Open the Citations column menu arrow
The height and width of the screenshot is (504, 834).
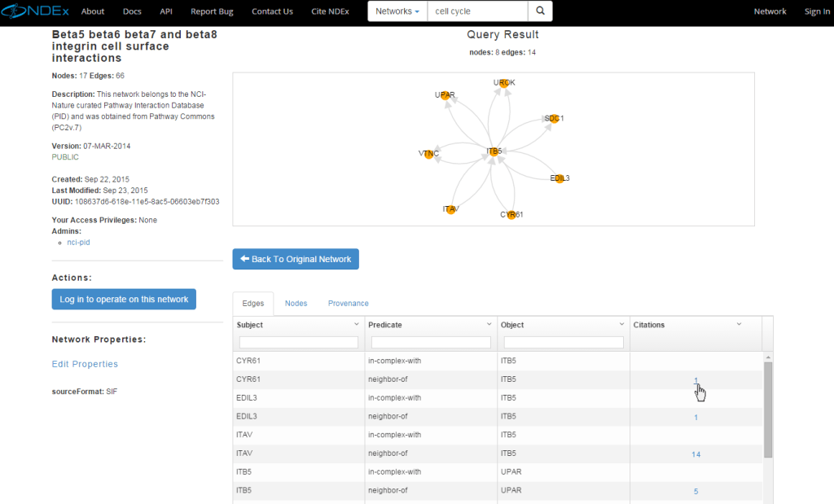739,324
